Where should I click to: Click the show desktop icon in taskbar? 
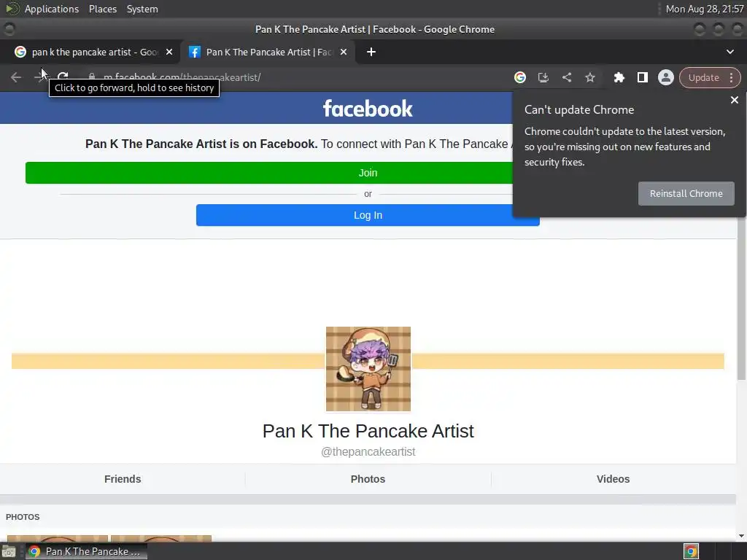[x=9, y=551]
